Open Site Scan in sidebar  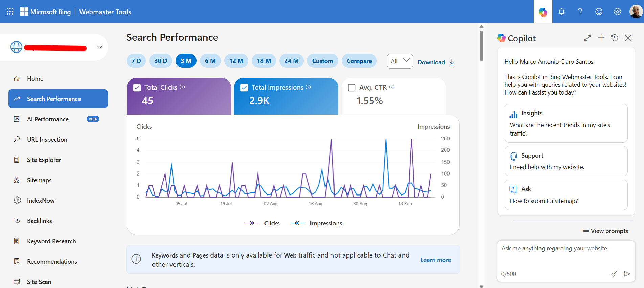pos(58,282)
